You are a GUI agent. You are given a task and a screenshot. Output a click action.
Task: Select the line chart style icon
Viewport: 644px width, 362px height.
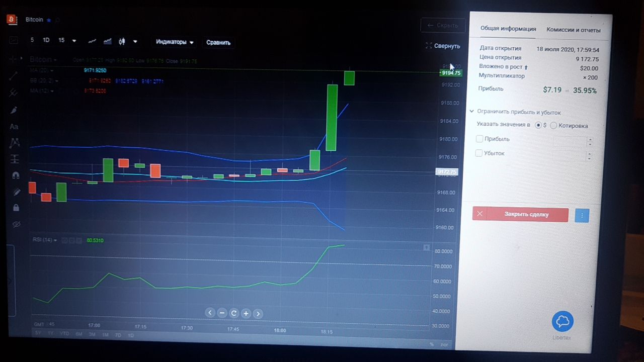[92, 41]
